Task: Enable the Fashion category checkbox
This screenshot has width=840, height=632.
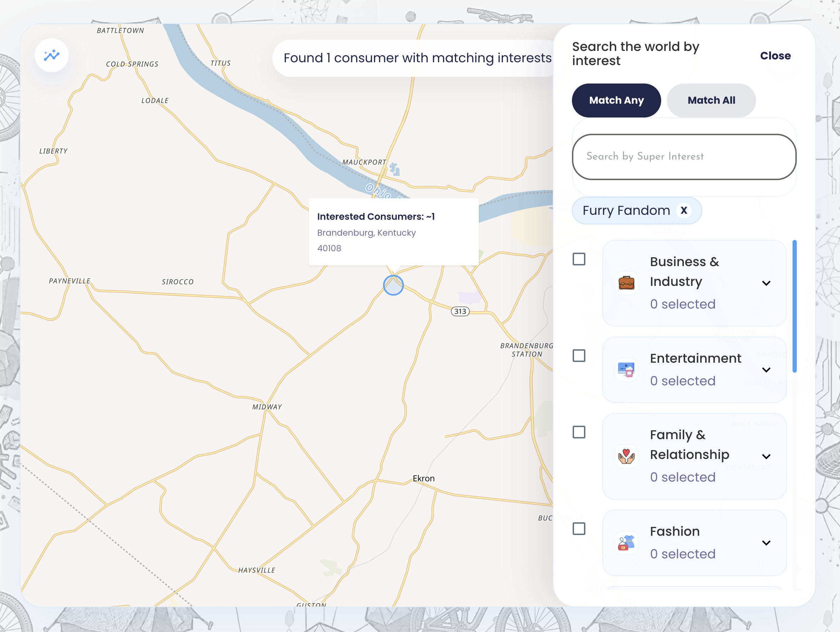Action: (579, 529)
